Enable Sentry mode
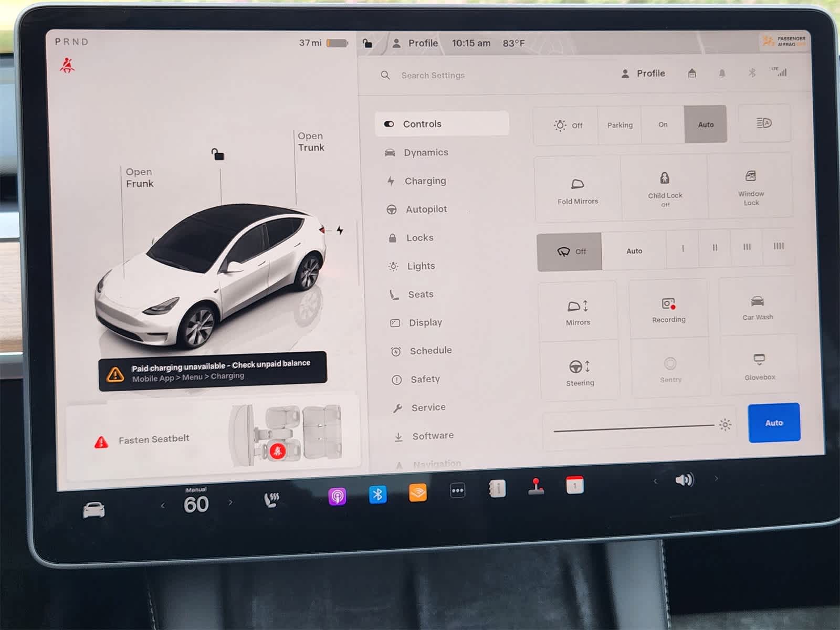 pos(670,369)
